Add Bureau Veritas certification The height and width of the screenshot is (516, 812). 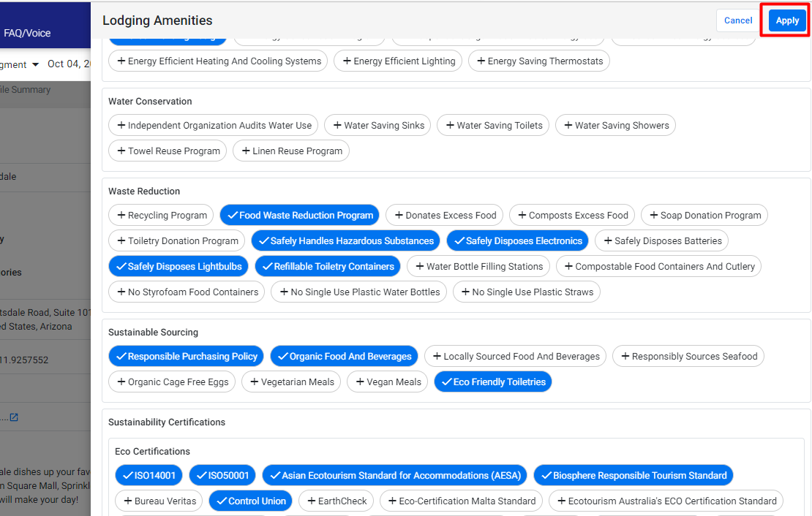click(x=159, y=501)
